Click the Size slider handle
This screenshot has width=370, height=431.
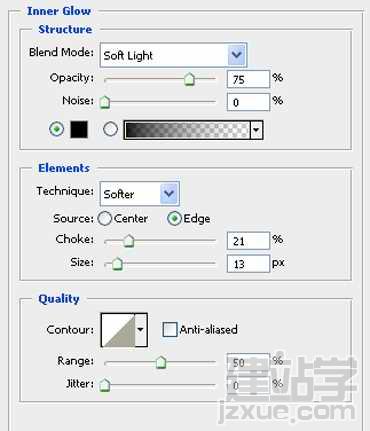[x=117, y=264]
